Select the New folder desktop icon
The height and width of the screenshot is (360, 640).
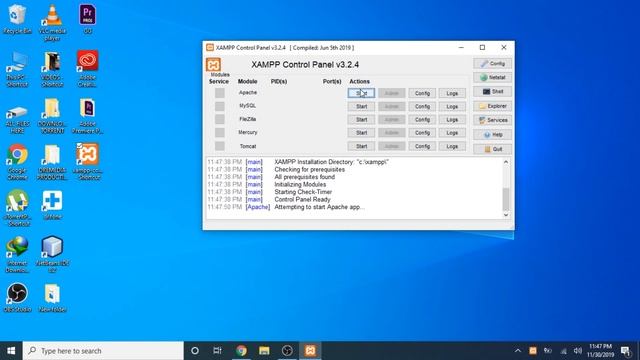[x=52, y=298]
